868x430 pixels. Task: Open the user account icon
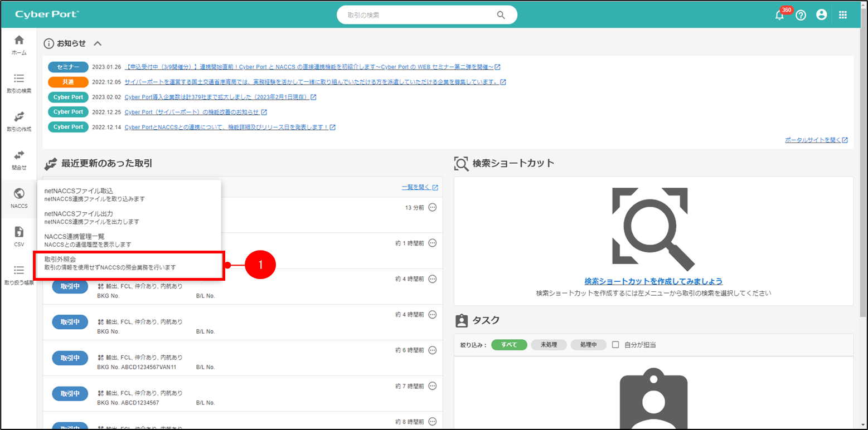coord(821,15)
